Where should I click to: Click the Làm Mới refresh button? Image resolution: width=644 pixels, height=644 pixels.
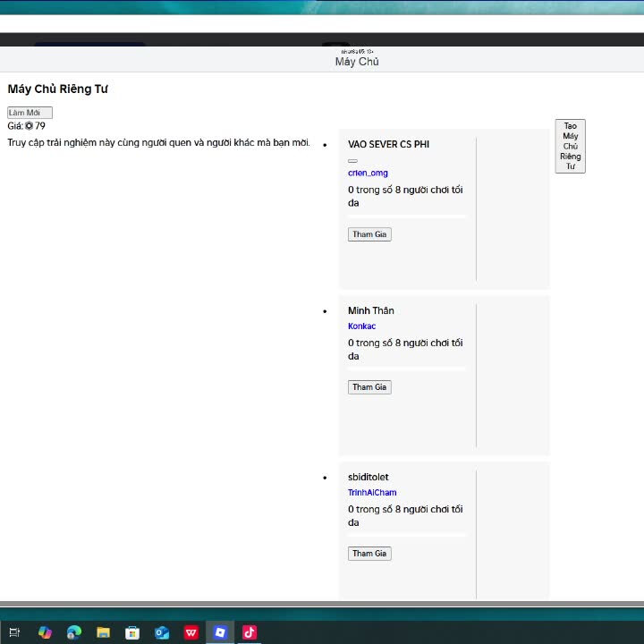pos(30,113)
